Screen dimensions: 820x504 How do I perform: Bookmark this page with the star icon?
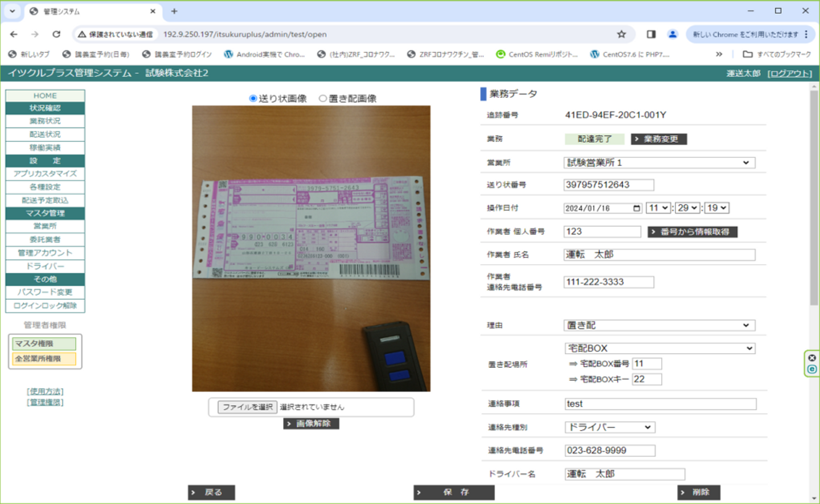[621, 34]
